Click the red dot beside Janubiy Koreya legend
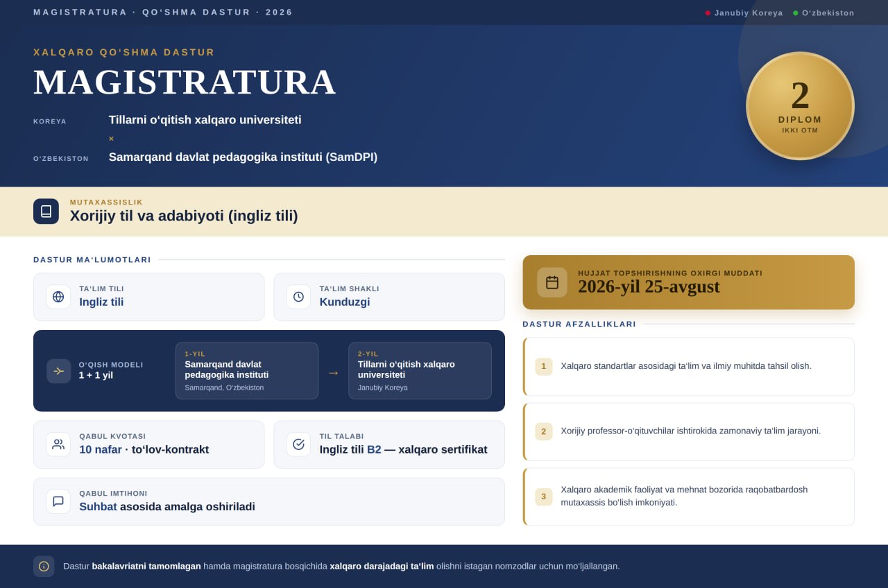This screenshot has height=588, width=888. tap(708, 13)
